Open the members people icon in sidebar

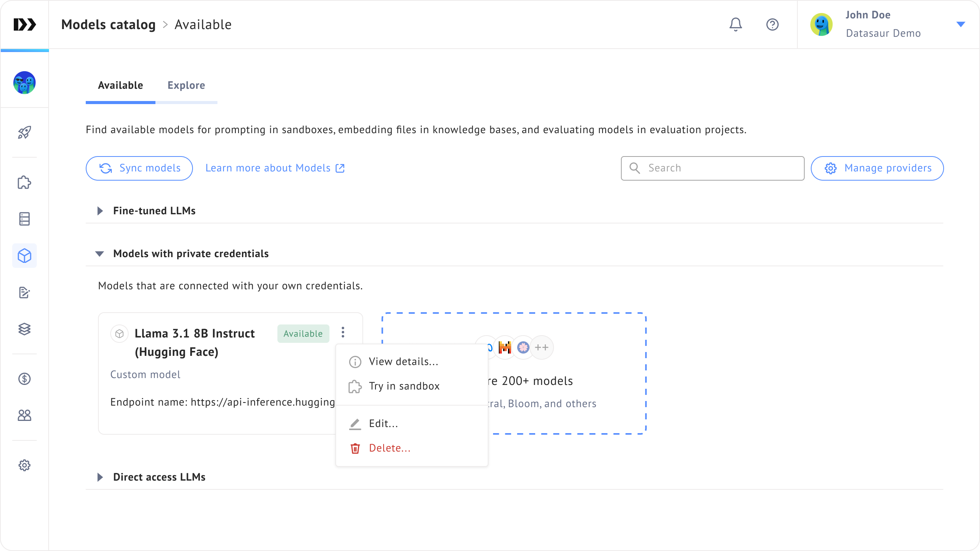[x=24, y=415]
